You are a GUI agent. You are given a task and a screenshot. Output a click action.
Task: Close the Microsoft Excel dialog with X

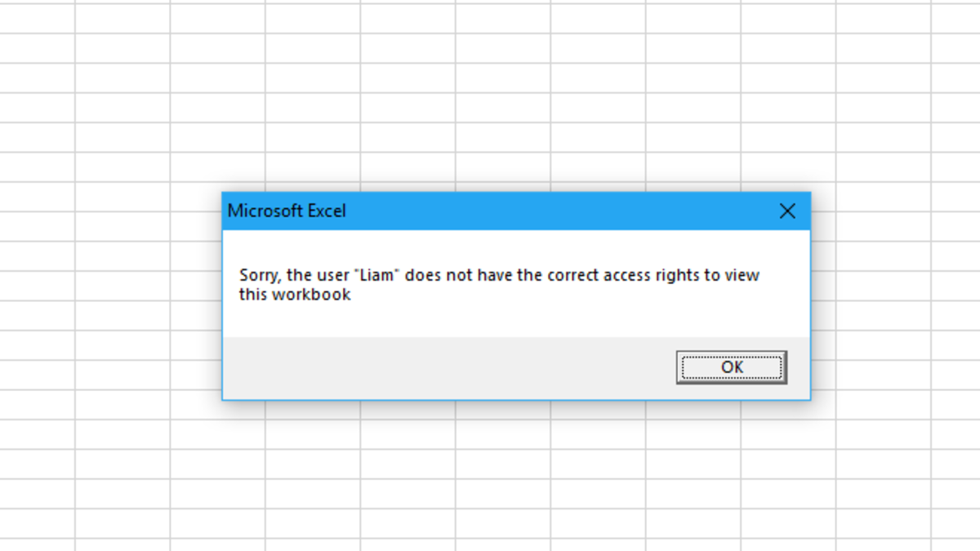[x=787, y=211]
